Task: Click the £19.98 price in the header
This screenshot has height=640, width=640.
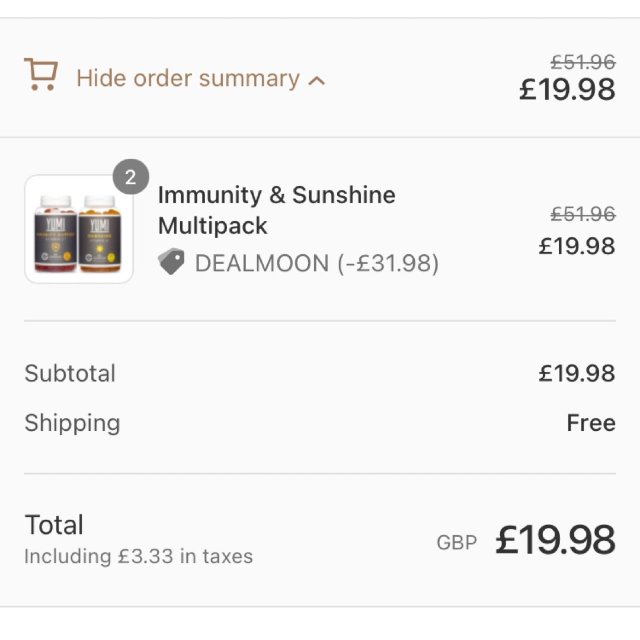Action: click(567, 90)
